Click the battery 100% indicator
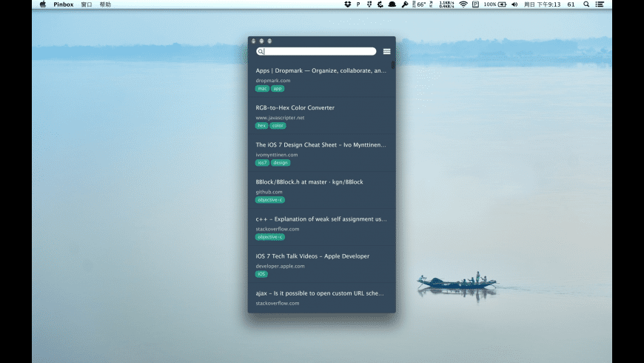644x363 pixels. pos(495,4)
